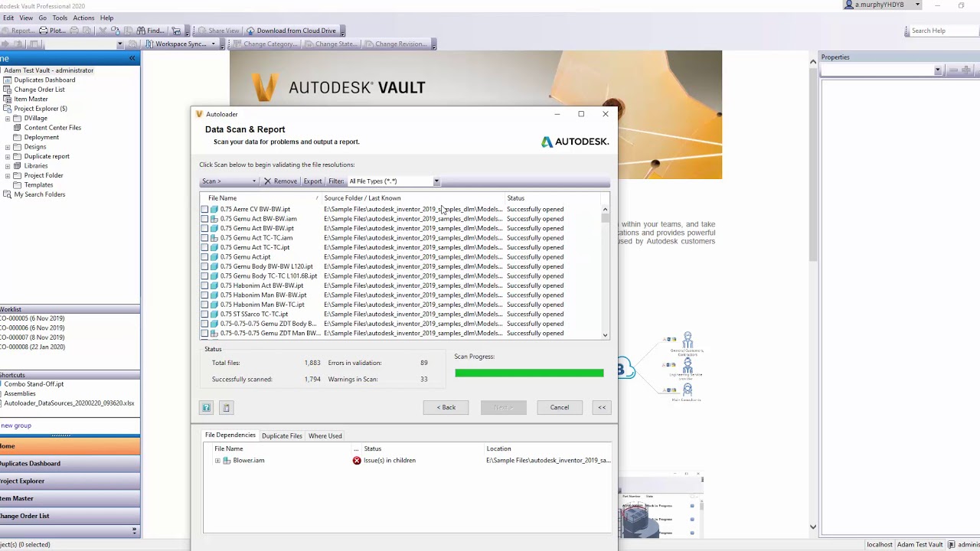Expand the DVillage folder in the tree
980x551 pixels.
coord(8,119)
